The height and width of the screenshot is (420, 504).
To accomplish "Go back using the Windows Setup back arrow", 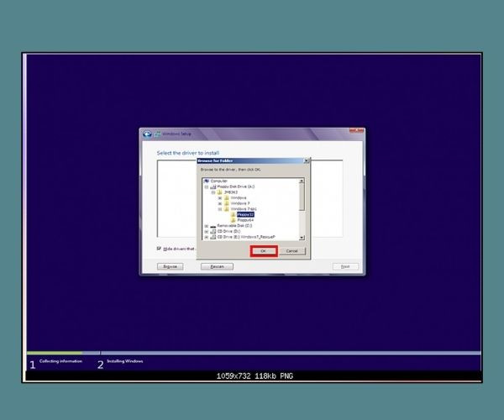I will (x=147, y=134).
